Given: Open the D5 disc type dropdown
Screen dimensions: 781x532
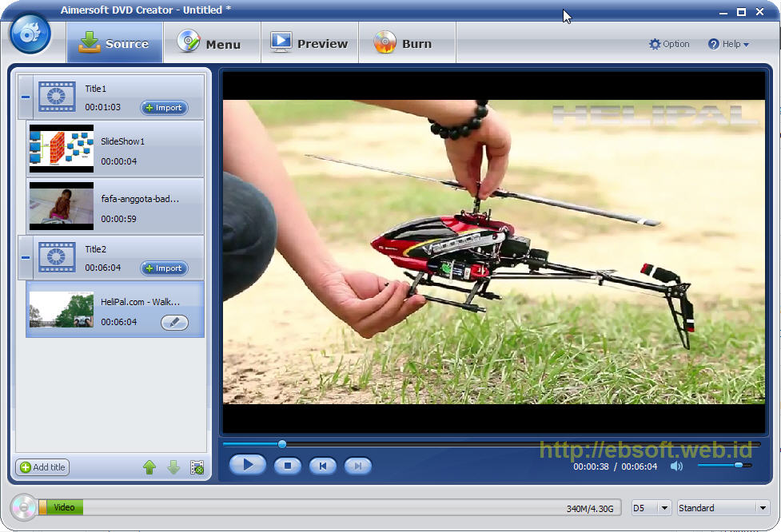Looking at the screenshot, I should (x=651, y=507).
